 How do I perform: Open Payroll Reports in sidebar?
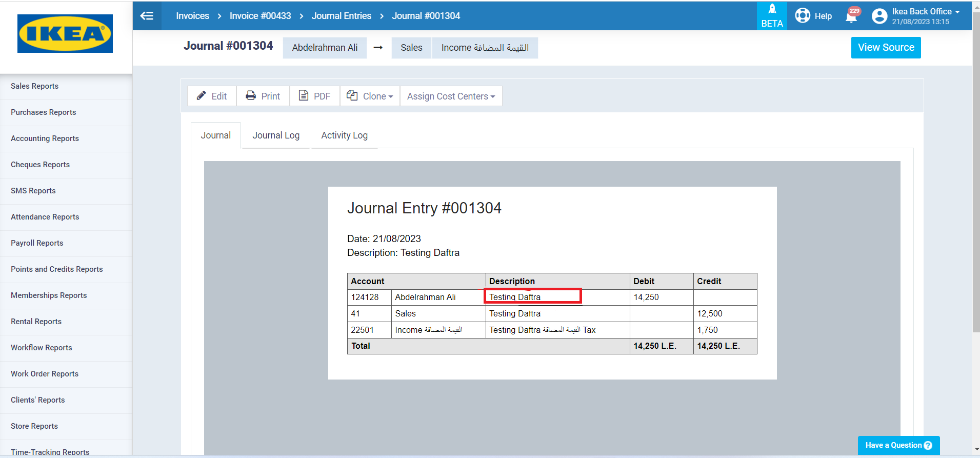(66, 243)
